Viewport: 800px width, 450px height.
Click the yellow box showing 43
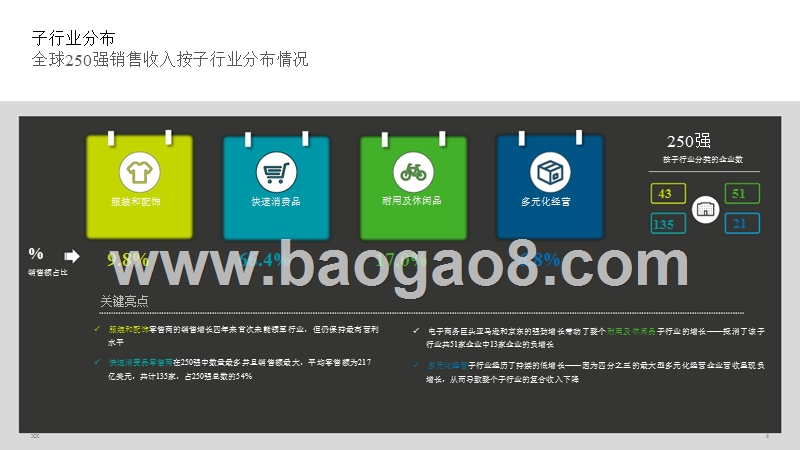coord(668,193)
